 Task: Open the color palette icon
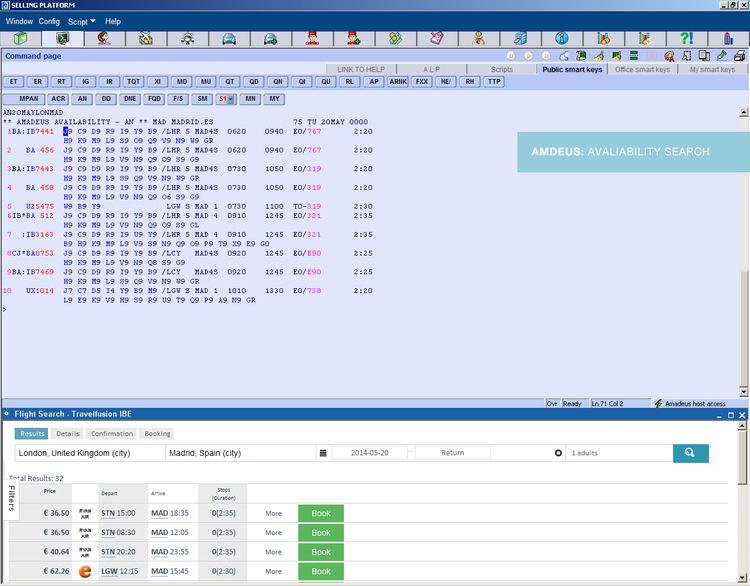(669, 56)
